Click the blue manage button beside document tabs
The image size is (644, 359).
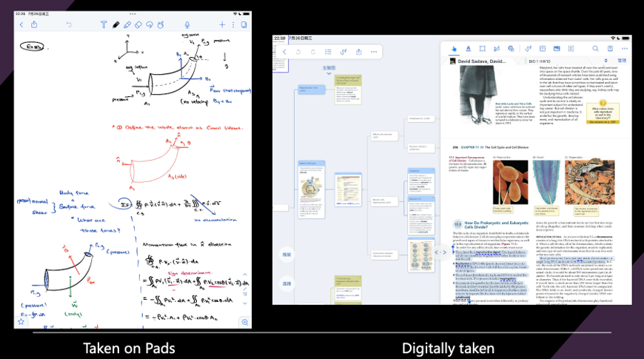623,60
